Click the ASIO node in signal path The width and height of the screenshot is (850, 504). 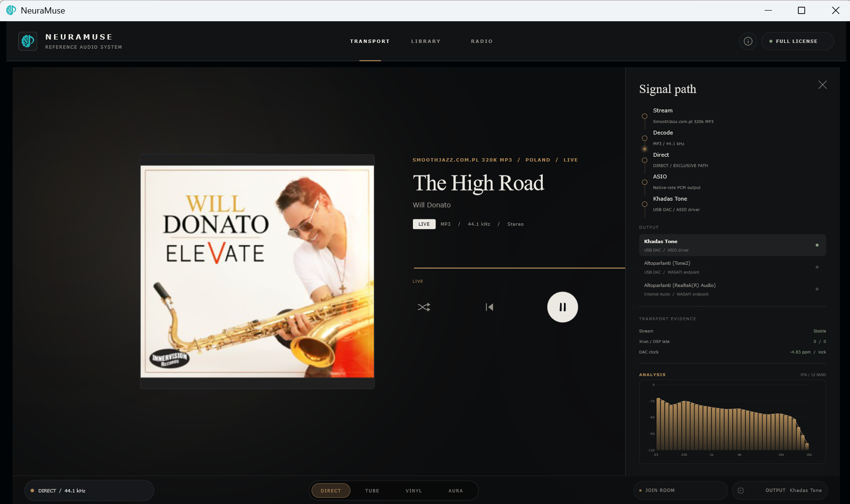644,182
